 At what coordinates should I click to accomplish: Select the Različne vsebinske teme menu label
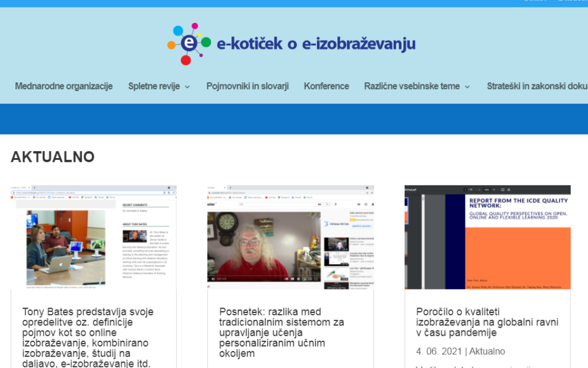412,86
